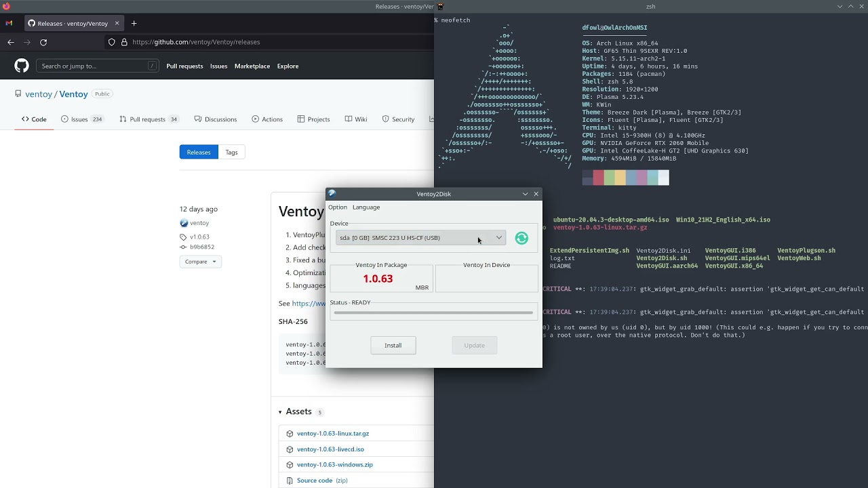Close the Releases · ventoy/Ventoy tab
The image size is (868, 488).
(x=117, y=23)
